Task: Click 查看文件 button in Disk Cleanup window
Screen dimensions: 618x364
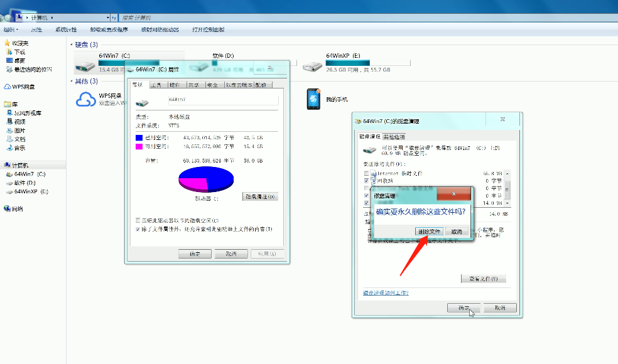Action: [x=483, y=279]
